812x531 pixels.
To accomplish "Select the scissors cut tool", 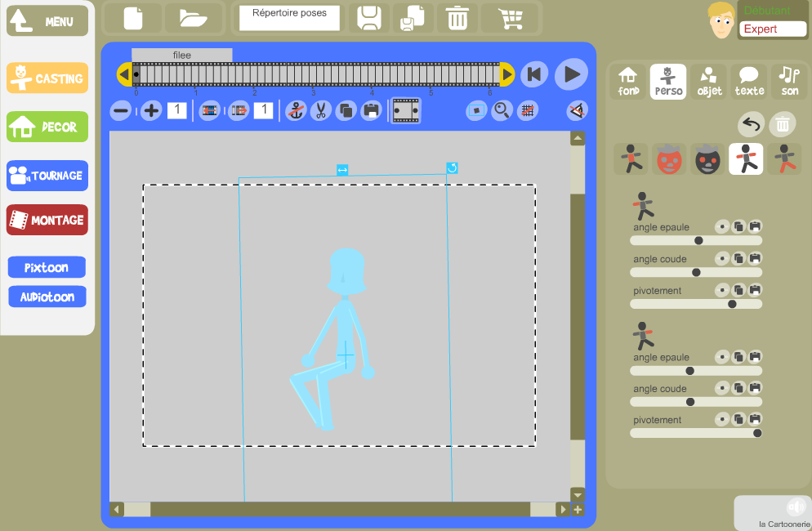I will (x=321, y=110).
